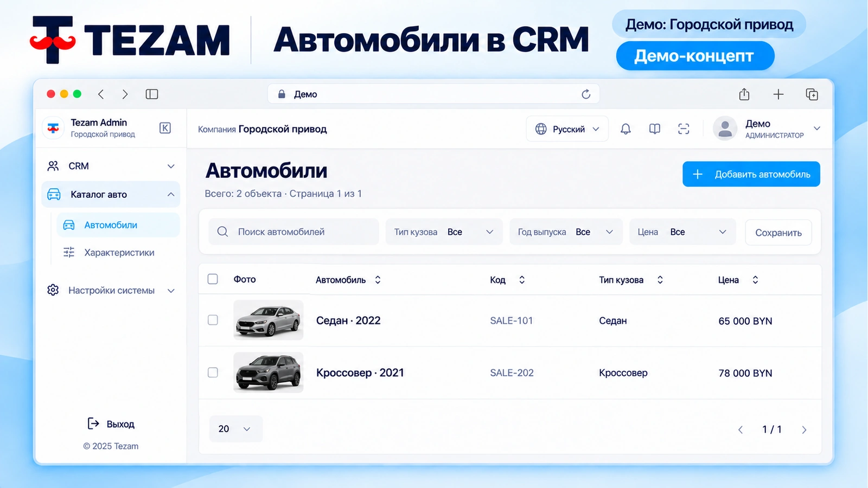Open the Русский language dropdown
868x488 pixels.
(x=567, y=129)
